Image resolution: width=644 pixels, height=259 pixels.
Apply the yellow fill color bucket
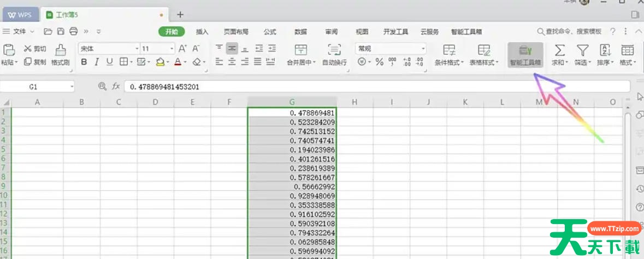[160, 62]
